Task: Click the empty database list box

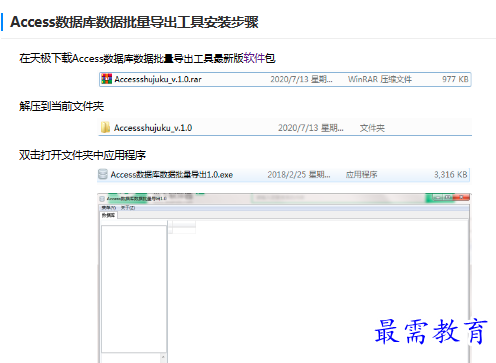Action: tap(134, 289)
